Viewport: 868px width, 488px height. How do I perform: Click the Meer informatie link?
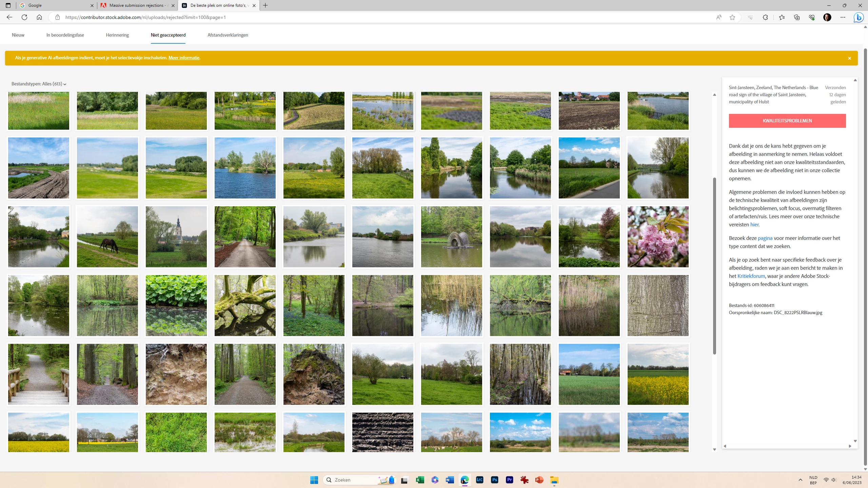[184, 58]
